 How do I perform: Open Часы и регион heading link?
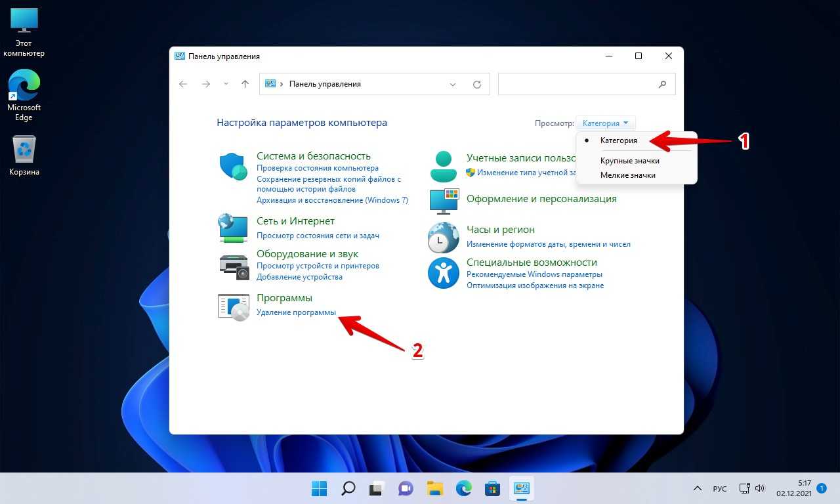(501, 230)
